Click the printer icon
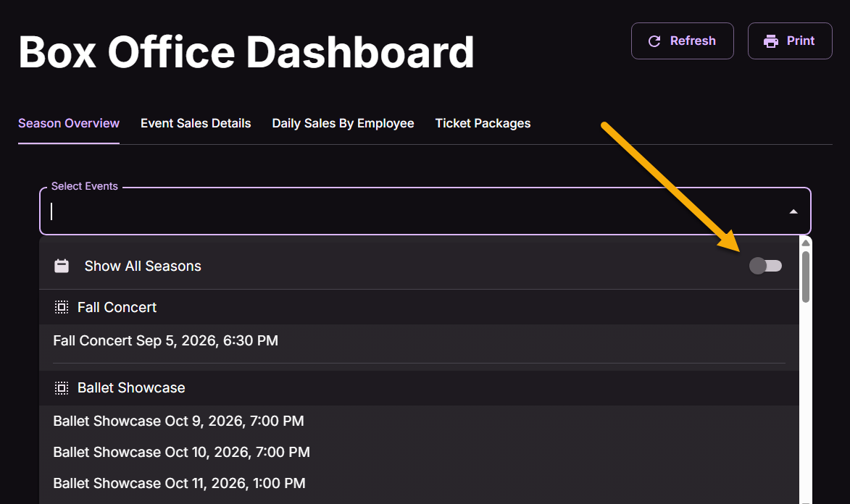Viewport: 850px width, 504px height. point(771,41)
